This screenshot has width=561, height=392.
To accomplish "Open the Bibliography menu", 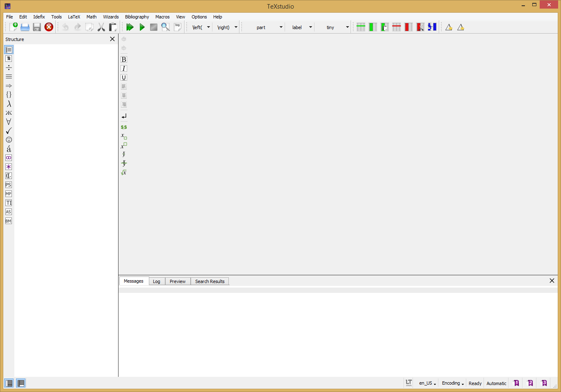I will (137, 17).
